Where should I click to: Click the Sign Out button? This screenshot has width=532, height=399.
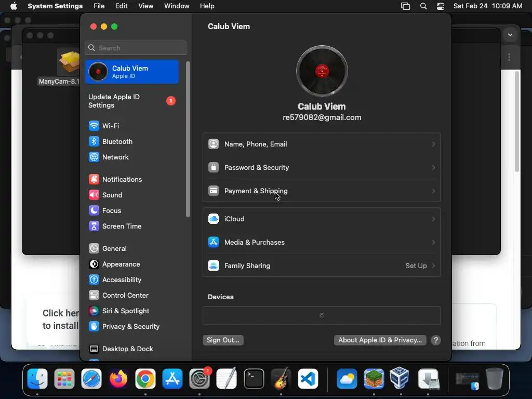[x=223, y=340]
